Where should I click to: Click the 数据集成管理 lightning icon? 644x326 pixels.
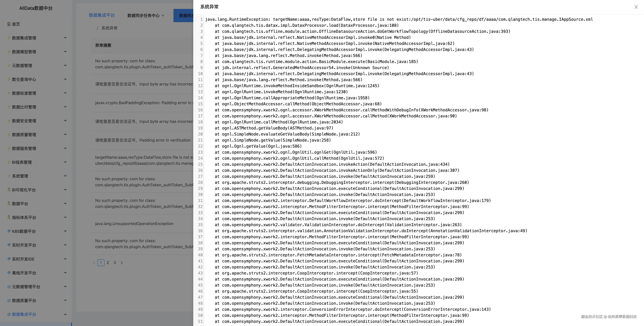point(9,38)
